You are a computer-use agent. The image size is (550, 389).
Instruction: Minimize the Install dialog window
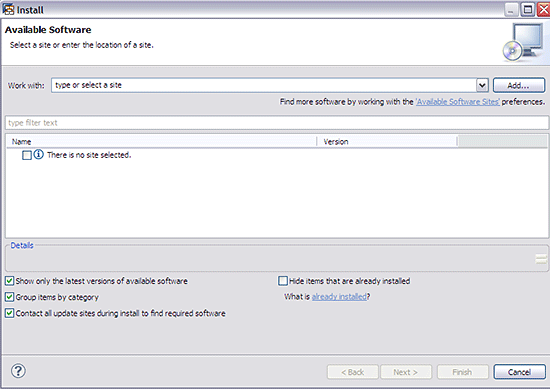pyautogui.click(x=512, y=9)
